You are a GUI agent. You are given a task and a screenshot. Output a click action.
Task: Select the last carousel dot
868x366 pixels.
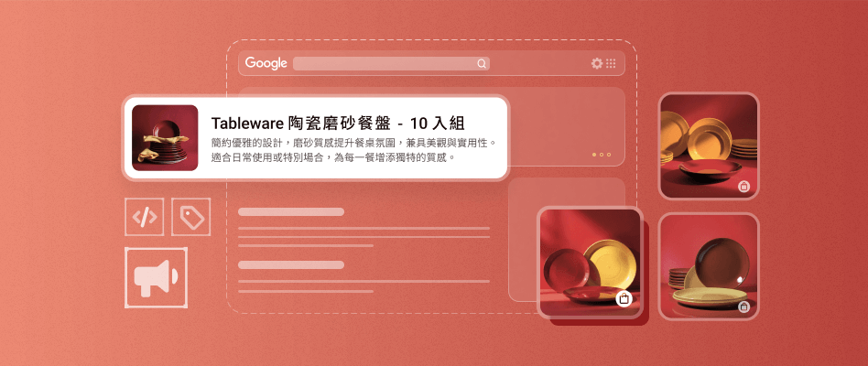click(609, 155)
